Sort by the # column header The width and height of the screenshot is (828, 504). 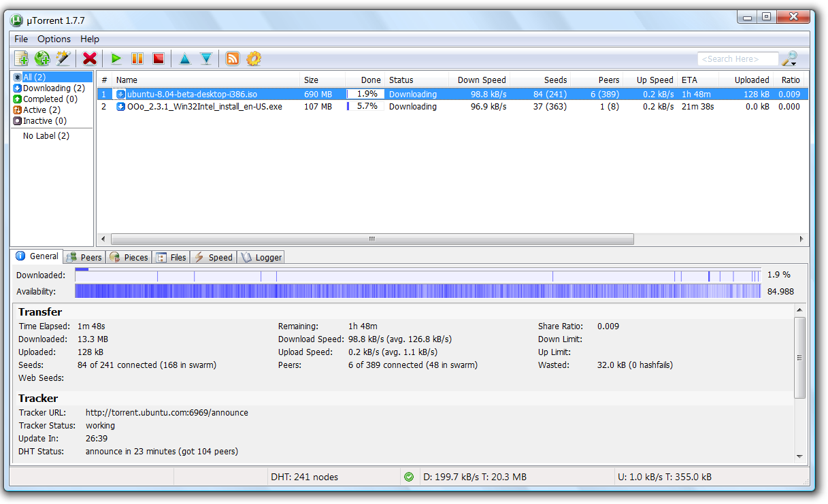tap(104, 80)
